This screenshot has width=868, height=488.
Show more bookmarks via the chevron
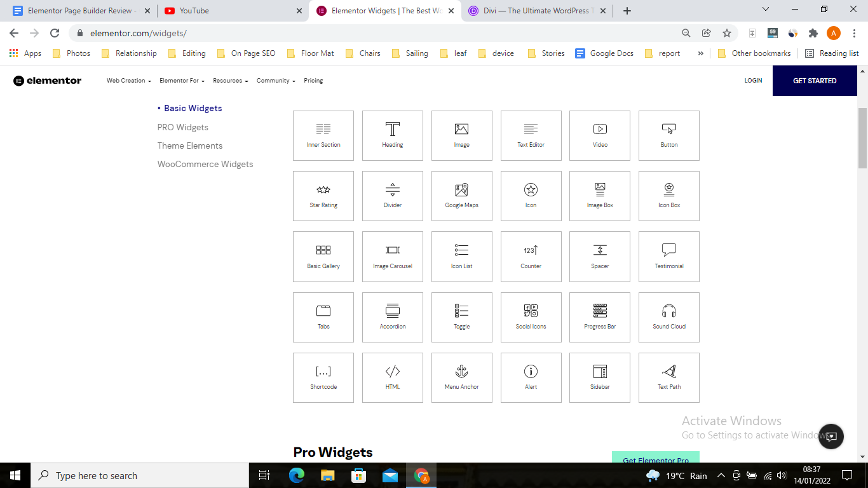[701, 53]
